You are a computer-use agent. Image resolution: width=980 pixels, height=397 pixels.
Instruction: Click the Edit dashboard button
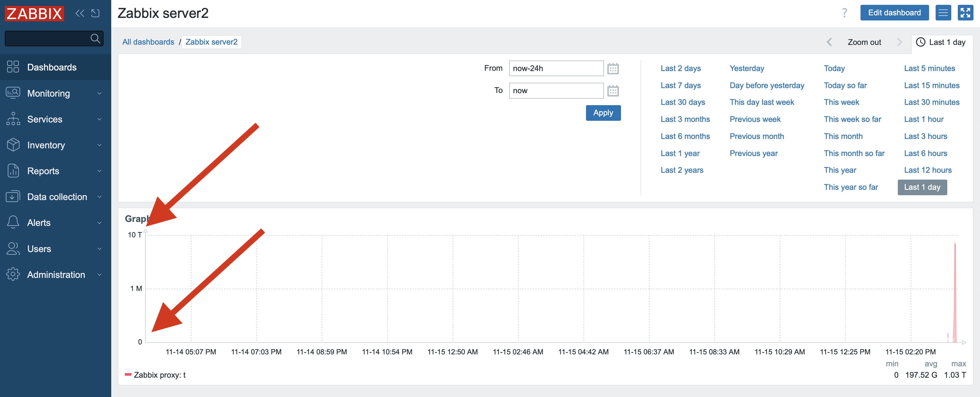coord(894,13)
